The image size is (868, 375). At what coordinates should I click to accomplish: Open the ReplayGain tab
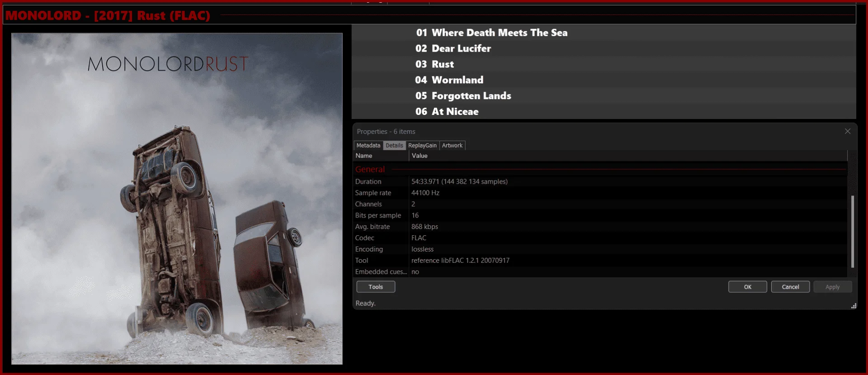coord(422,145)
